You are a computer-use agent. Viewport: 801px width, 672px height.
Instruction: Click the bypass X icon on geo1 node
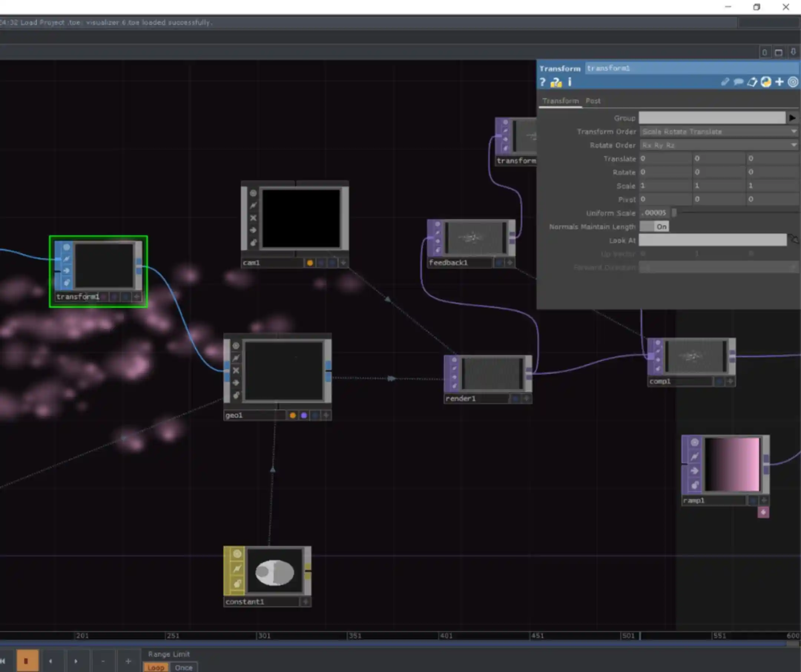tap(236, 370)
